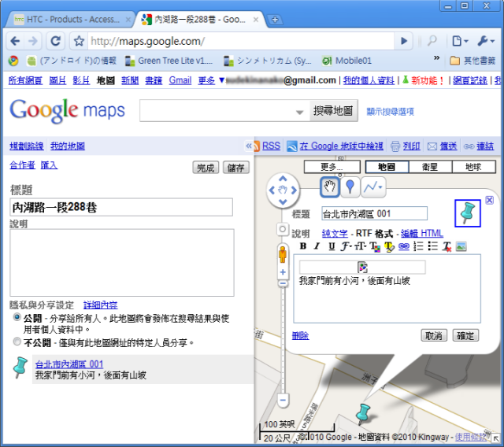Pan the map right with arrow

pos(294,190)
